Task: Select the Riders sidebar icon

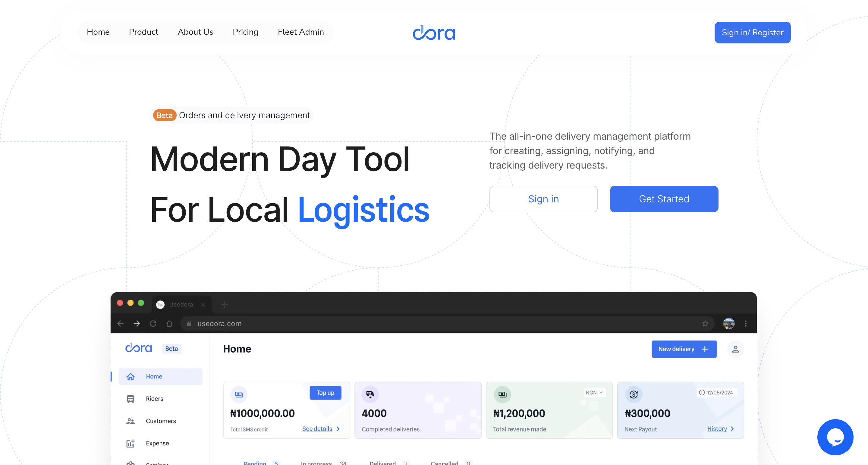Action: tap(131, 399)
